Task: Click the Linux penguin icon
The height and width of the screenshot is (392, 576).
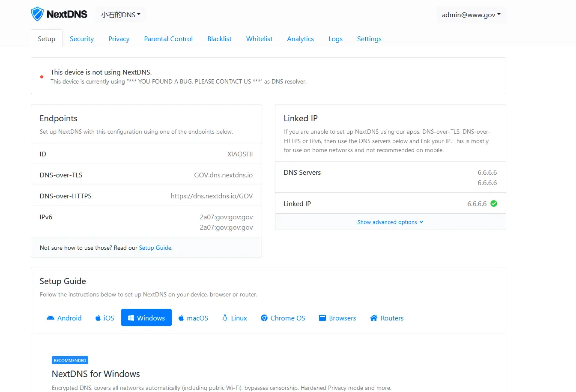Action: 225,318
